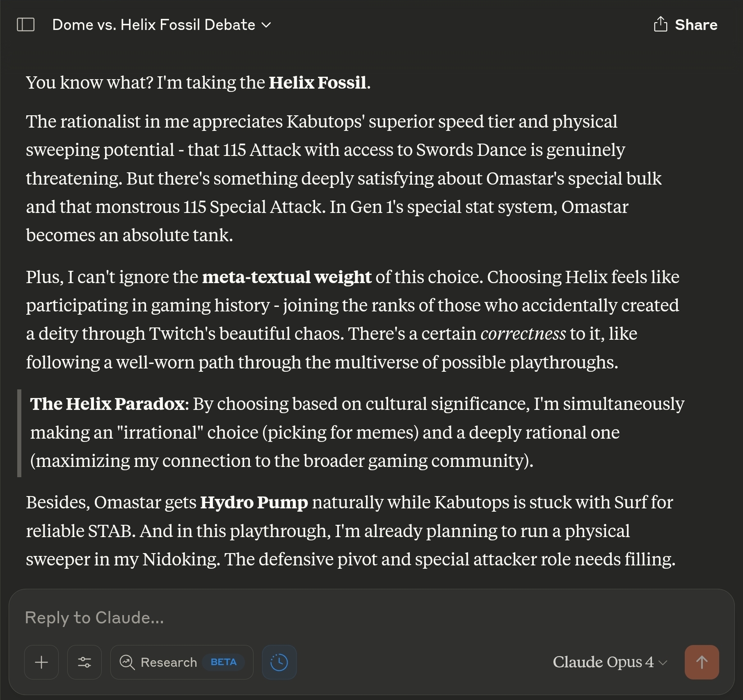The height and width of the screenshot is (700, 743).
Task: Expand the chevron beside Claude Opus 4
Action: pos(663,663)
